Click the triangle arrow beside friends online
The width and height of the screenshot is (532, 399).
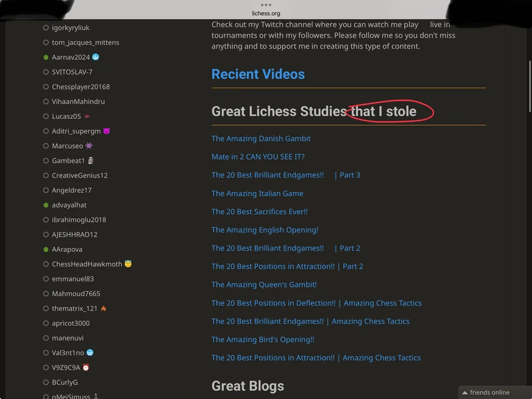pyautogui.click(x=464, y=393)
